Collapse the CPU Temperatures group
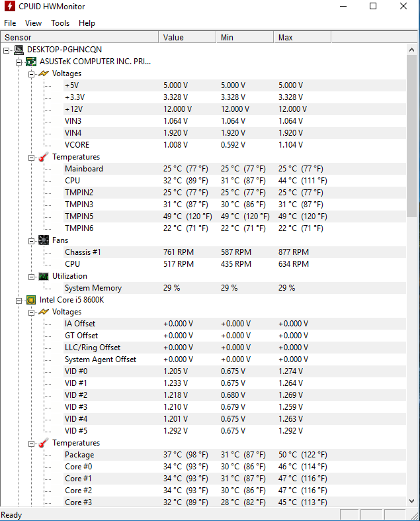 (x=32, y=444)
